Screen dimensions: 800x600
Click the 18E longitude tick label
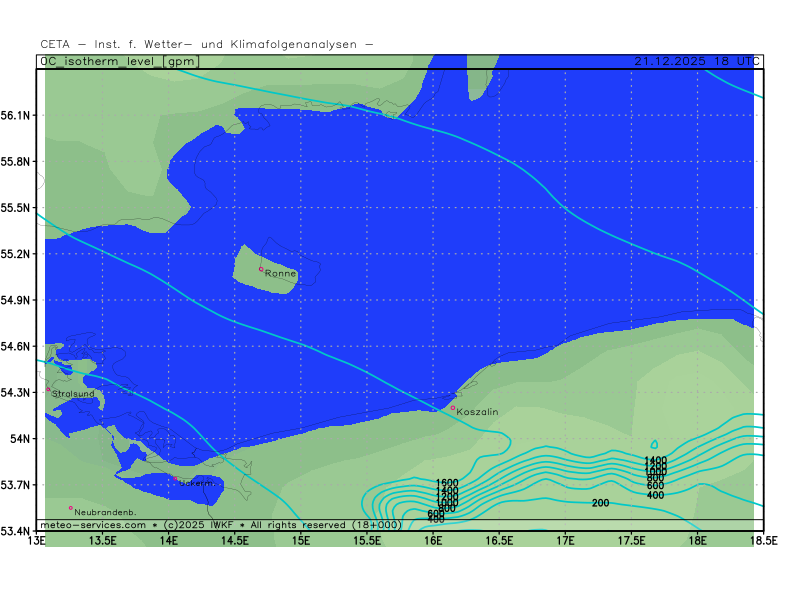tap(697, 541)
